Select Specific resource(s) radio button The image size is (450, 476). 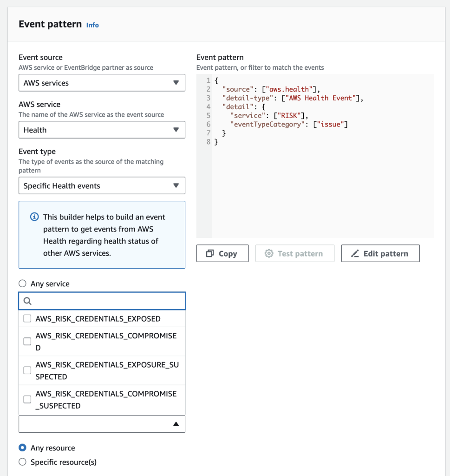[x=22, y=463]
